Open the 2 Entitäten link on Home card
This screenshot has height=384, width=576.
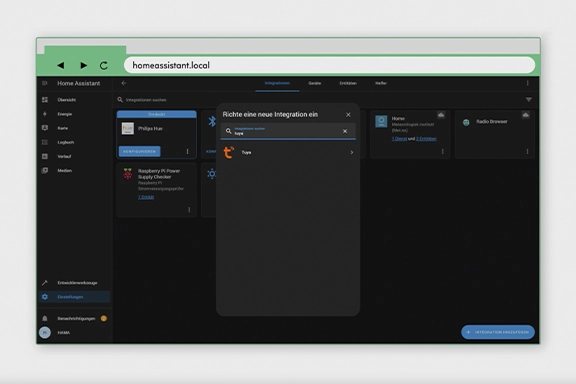pos(426,139)
